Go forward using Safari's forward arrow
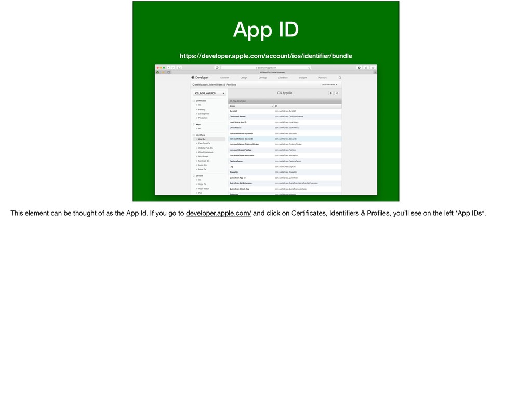Image resolution: width=532 pixels, height=397 pixels. (172, 68)
